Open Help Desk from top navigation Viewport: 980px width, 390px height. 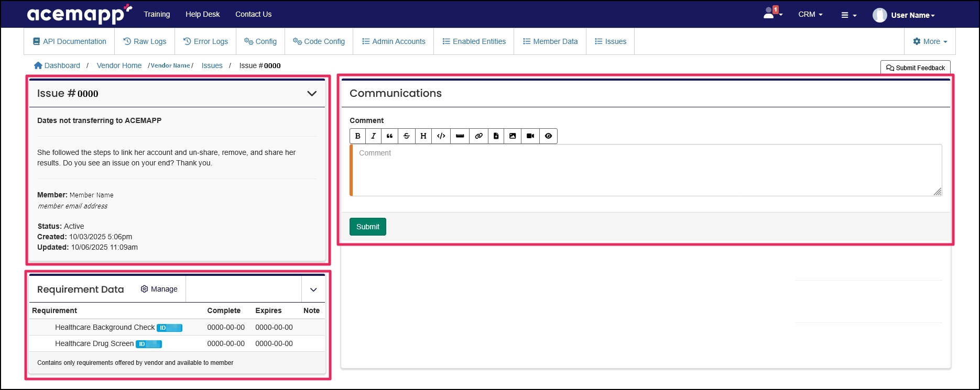click(x=203, y=14)
